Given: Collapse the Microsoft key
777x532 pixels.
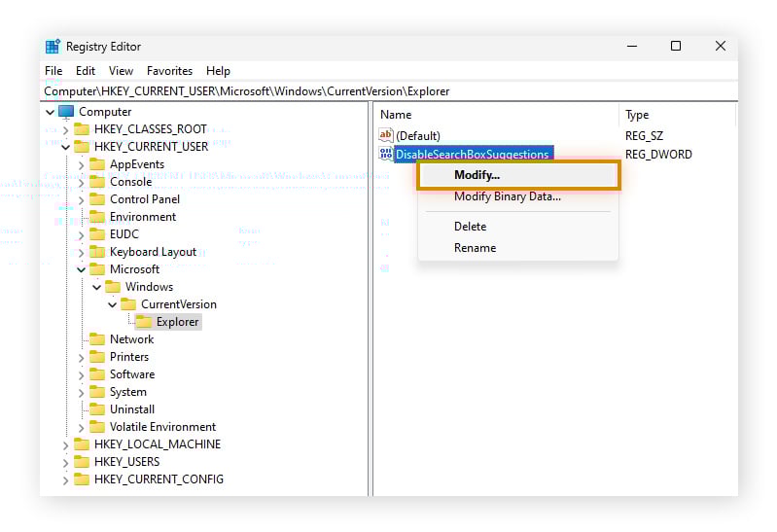Looking at the screenshot, I should [x=82, y=269].
